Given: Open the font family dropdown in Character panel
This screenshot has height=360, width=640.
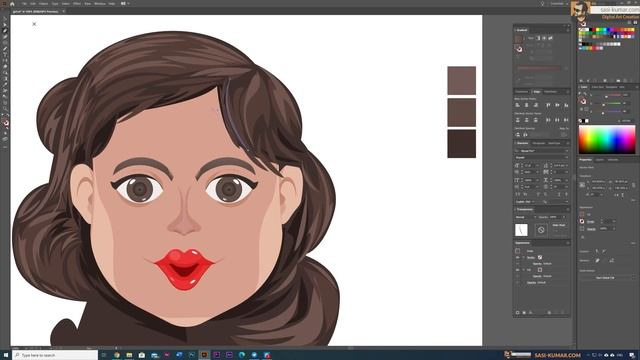Looking at the screenshot, I should click(x=542, y=151).
